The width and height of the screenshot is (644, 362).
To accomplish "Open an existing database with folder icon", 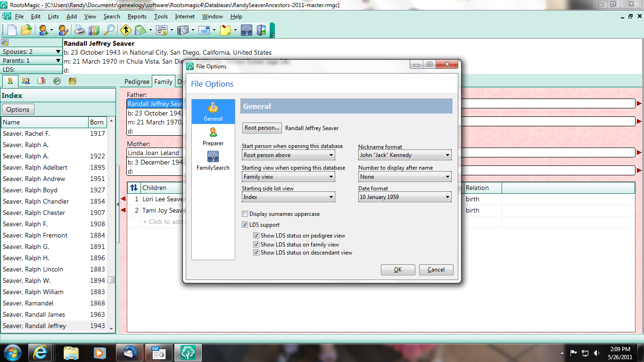I will click(x=26, y=30).
